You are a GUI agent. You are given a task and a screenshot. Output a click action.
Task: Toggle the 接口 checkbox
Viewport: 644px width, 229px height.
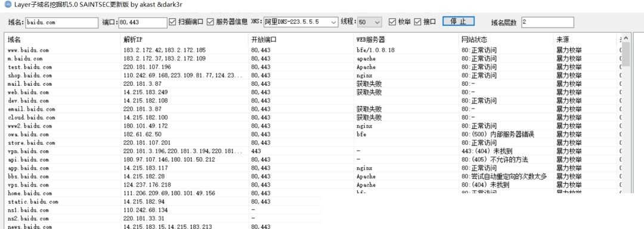click(x=417, y=21)
